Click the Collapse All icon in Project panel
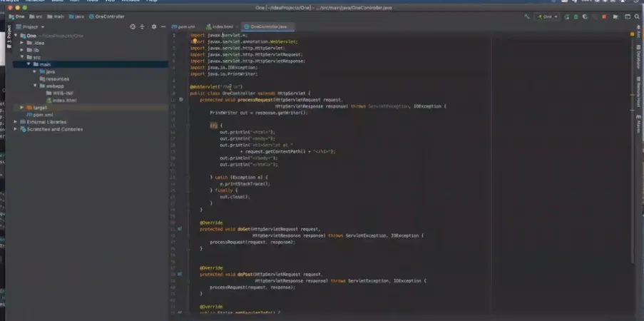This screenshot has width=644, height=321. click(142, 26)
